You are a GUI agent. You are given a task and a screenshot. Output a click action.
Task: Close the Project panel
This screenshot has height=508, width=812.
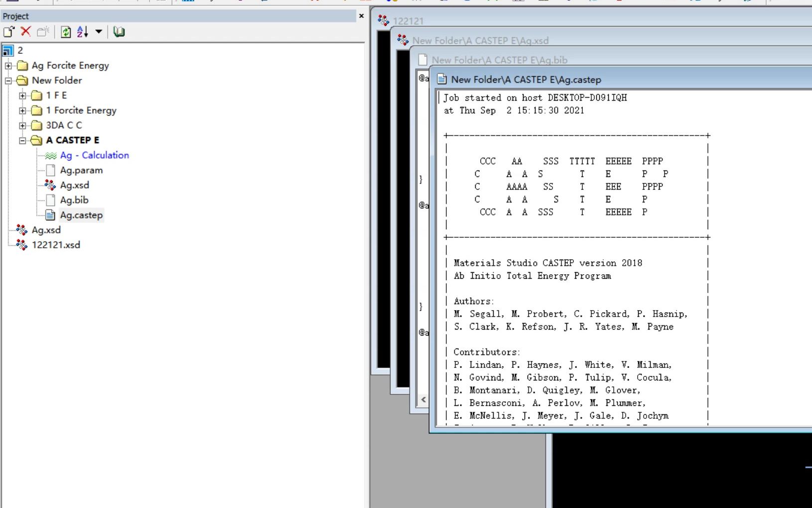(361, 16)
